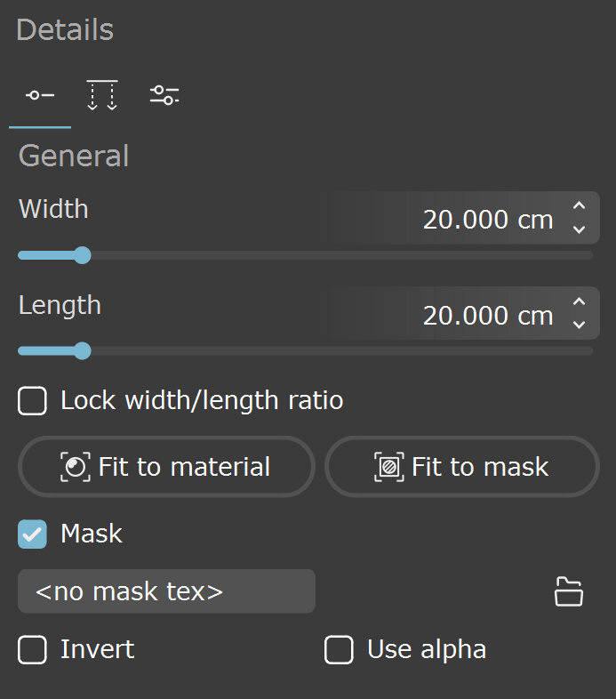Enable the Use alpha checkbox

click(339, 649)
